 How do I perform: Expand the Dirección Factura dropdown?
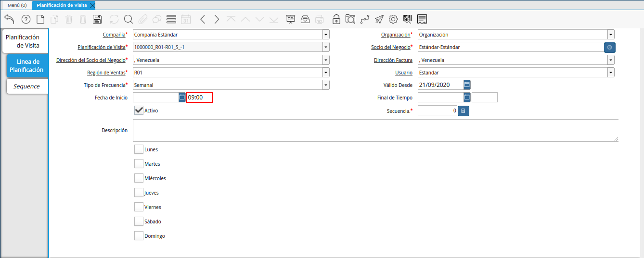611,60
